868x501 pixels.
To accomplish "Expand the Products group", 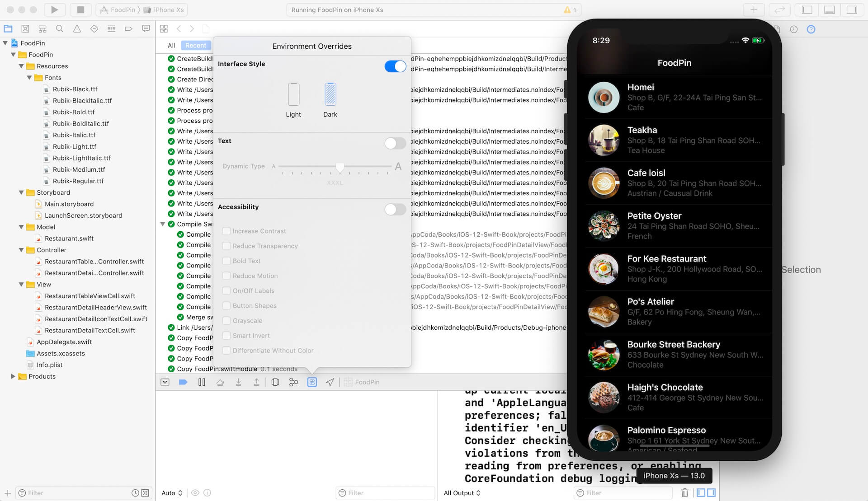I will pyautogui.click(x=13, y=376).
